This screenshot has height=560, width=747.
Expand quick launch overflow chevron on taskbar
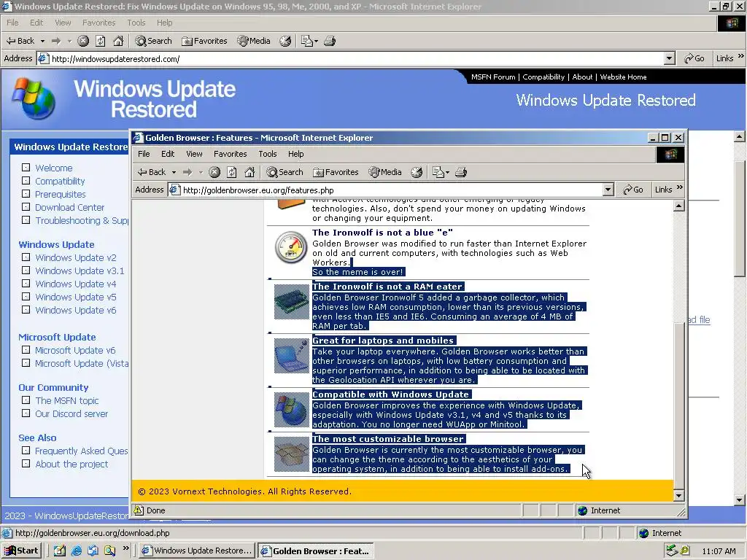pyautogui.click(x=125, y=548)
